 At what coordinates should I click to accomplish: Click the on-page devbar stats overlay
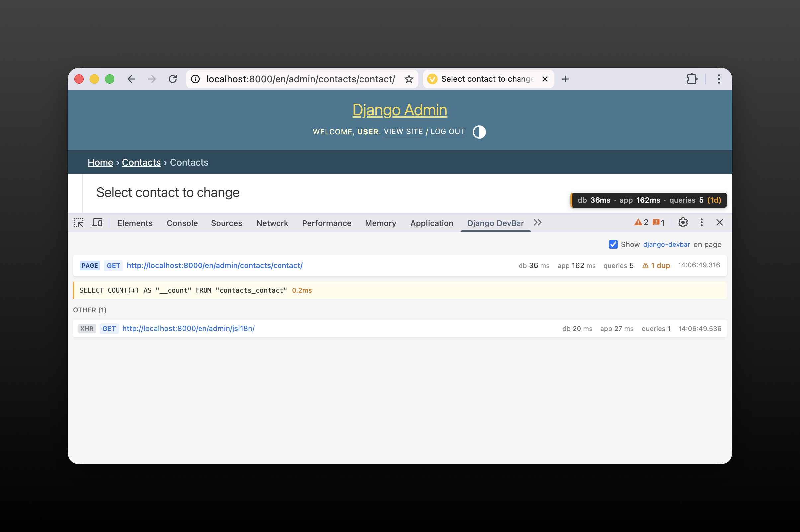[648, 200]
